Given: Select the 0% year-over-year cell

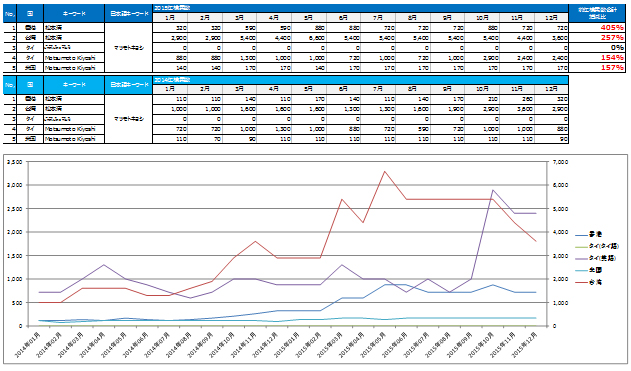Looking at the screenshot, I should click(x=597, y=48).
